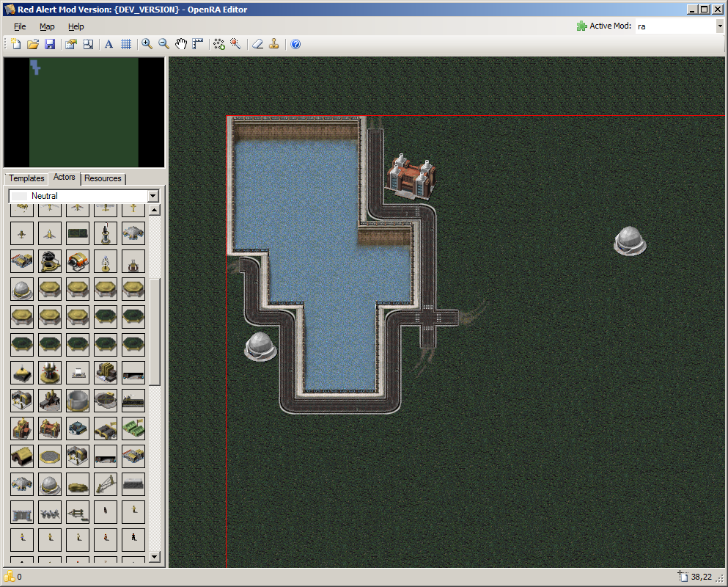This screenshot has width=728, height=587.
Task: Open the Active Mod dropdown arrow
Action: tap(720, 26)
